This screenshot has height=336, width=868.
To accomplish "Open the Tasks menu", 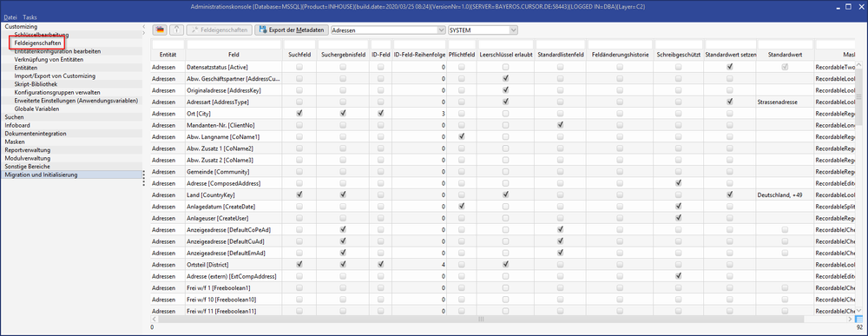I will (30, 17).
